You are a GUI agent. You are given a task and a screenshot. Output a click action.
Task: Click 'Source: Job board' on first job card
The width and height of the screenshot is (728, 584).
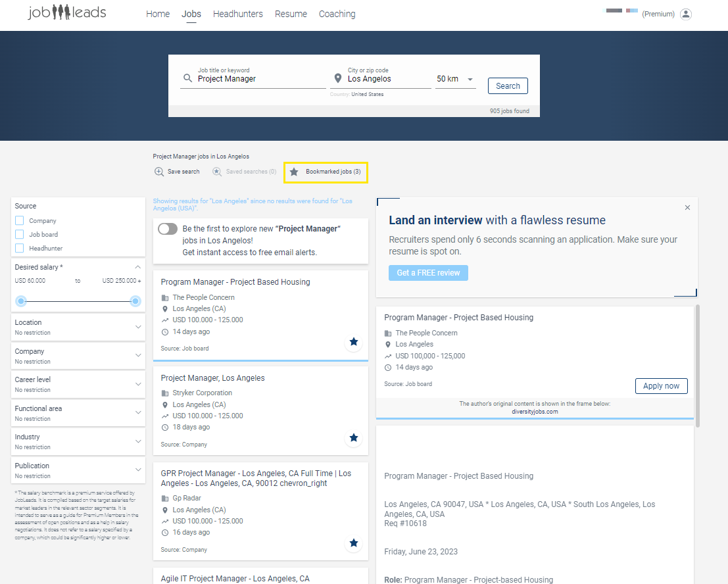pyautogui.click(x=185, y=349)
